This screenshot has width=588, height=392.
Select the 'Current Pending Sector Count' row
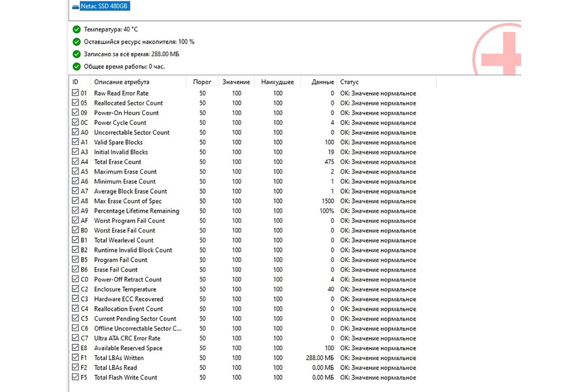[244, 319]
